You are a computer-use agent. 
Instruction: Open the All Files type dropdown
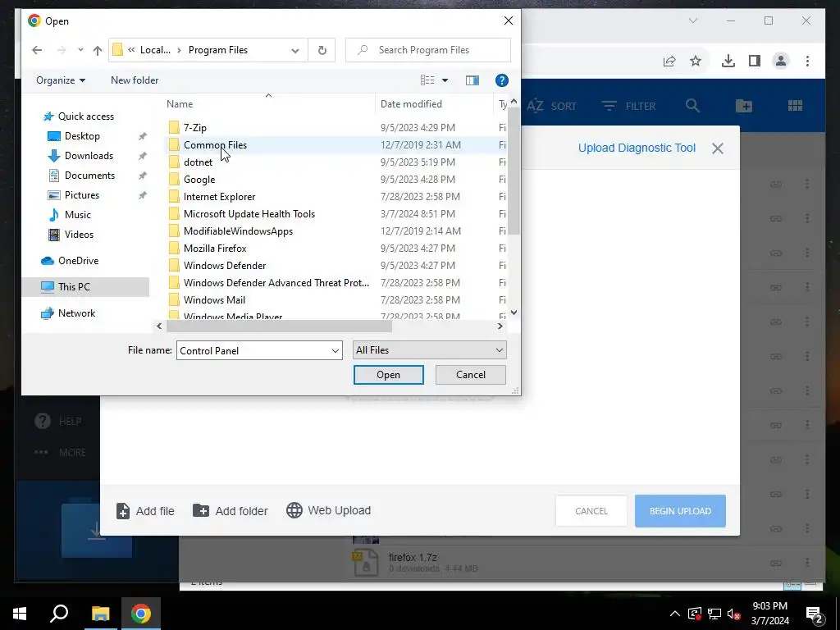pos(429,349)
